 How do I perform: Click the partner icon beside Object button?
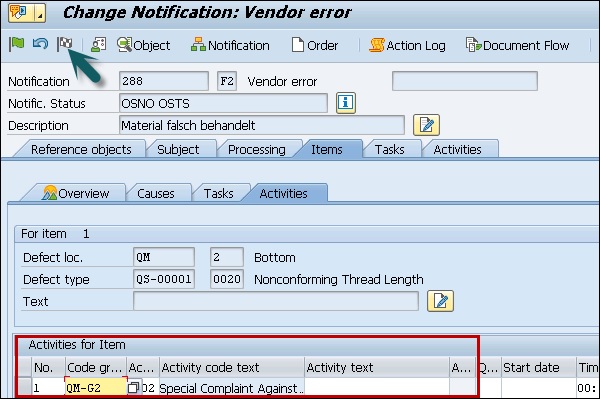tap(98, 45)
